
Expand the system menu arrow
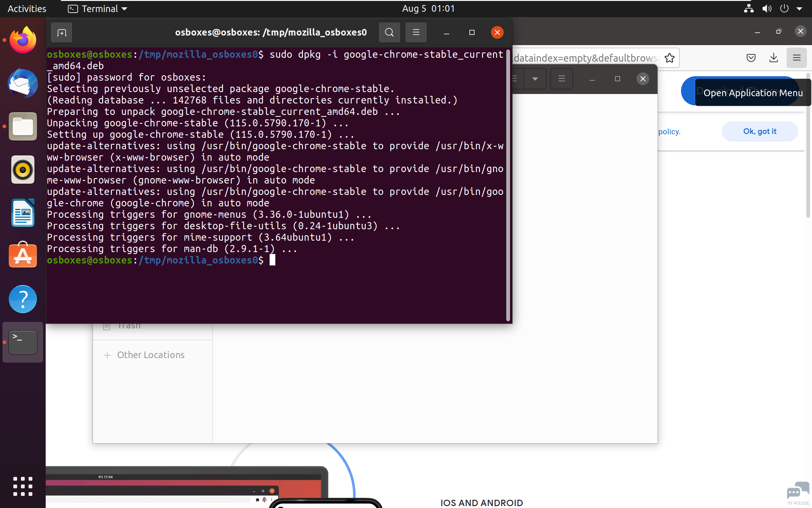[800, 9]
